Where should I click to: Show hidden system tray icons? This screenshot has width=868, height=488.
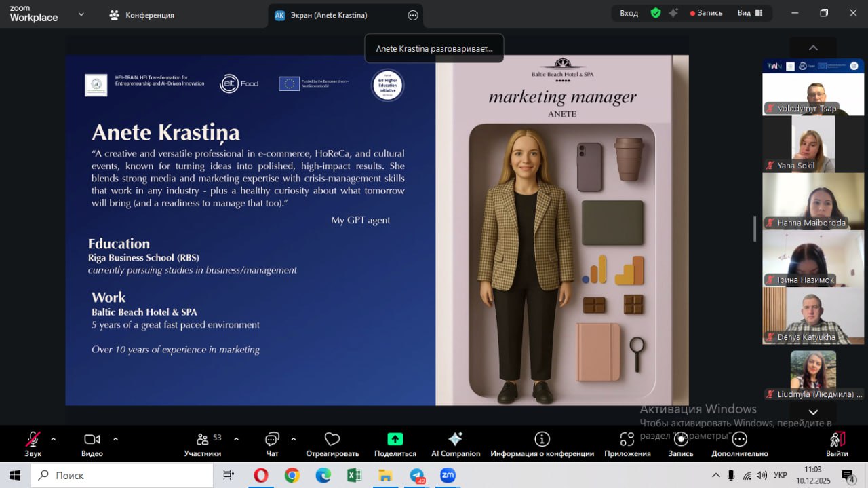pyautogui.click(x=715, y=475)
